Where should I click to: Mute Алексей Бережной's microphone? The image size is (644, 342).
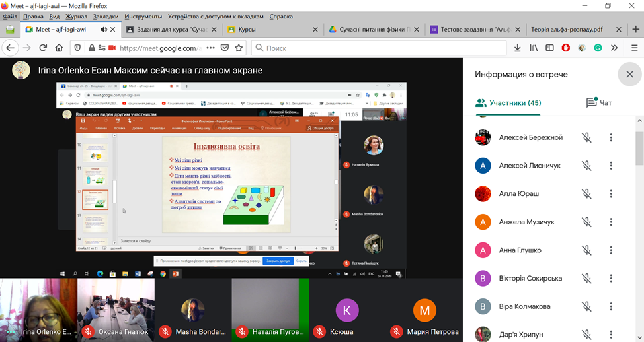586,137
